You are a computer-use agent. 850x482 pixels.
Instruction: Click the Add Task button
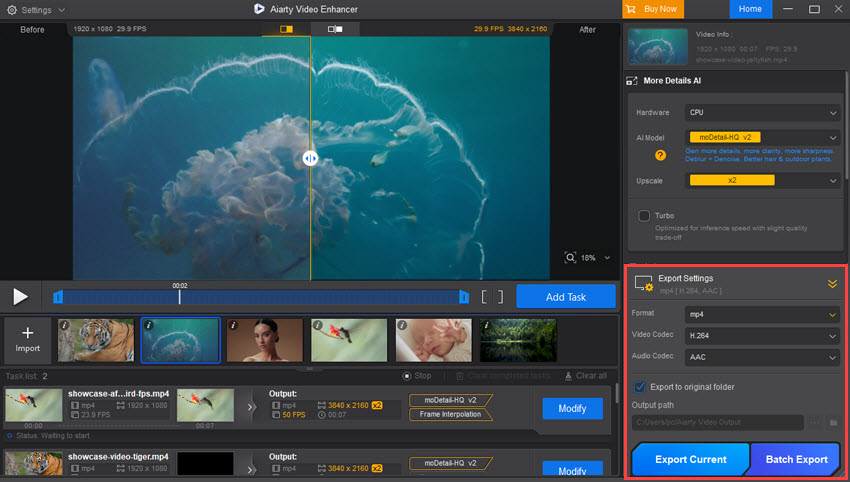565,297
